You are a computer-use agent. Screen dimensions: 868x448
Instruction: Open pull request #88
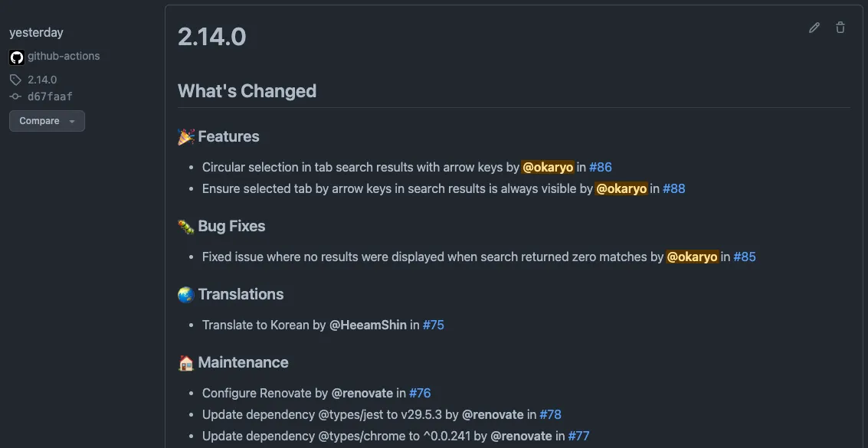(674, 188)
